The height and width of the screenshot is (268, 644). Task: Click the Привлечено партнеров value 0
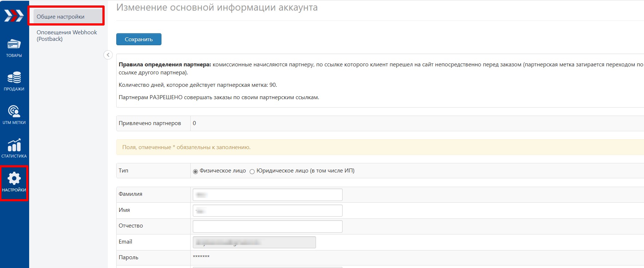point(194,123)
